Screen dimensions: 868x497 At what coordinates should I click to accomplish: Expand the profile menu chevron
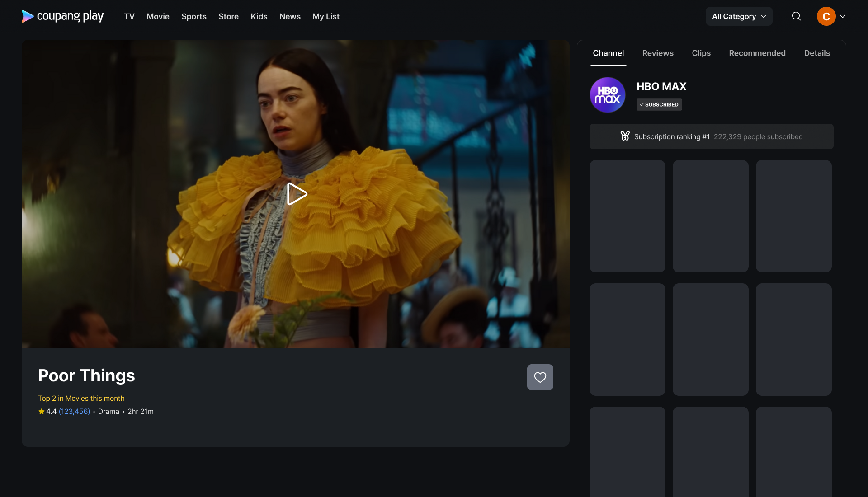pos(843,16)
